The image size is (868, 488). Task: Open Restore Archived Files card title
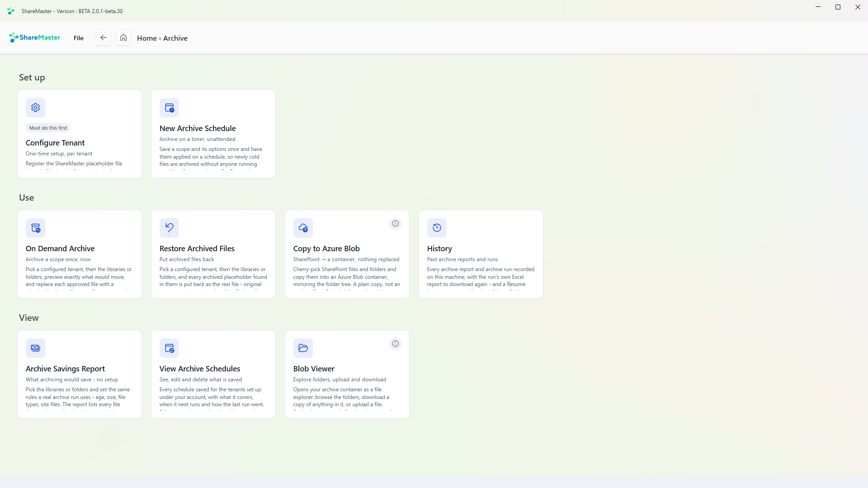point(197,249)
